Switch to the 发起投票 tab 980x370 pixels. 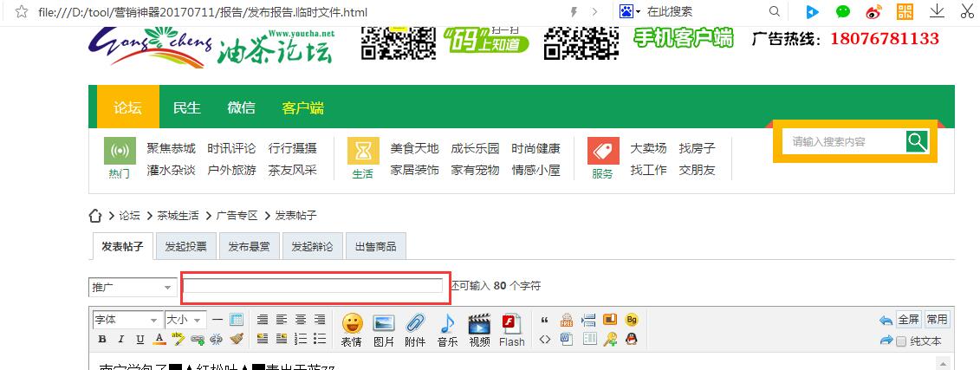pos(186,247)
